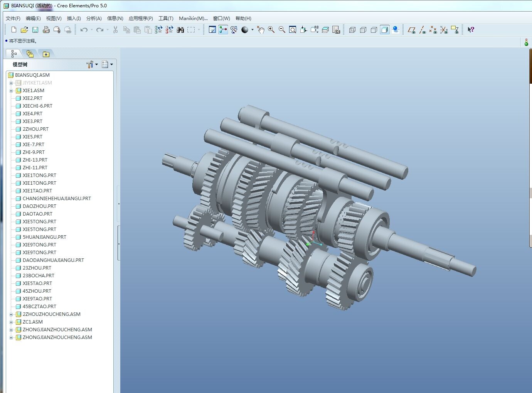The height and width of the screenshot is (393, 532).
Task: Expand the XIE1.ASM tree node
Action: (x=11, y=91)
